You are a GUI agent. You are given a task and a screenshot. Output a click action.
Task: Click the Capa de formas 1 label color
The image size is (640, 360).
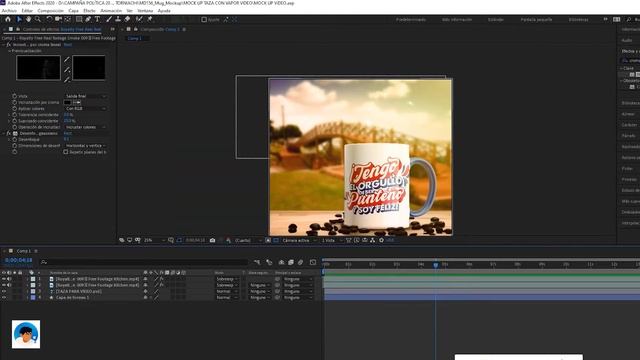coord(33,298)
